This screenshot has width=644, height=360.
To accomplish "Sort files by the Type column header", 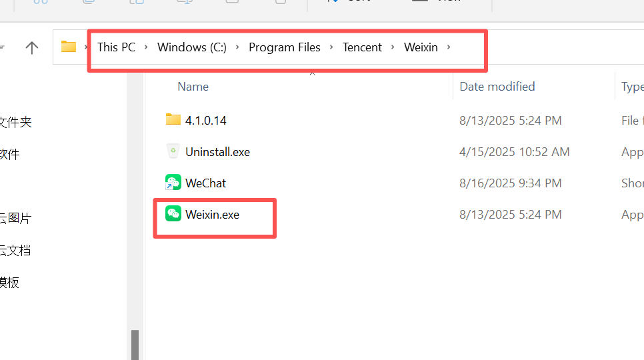I will click(632, 87).
